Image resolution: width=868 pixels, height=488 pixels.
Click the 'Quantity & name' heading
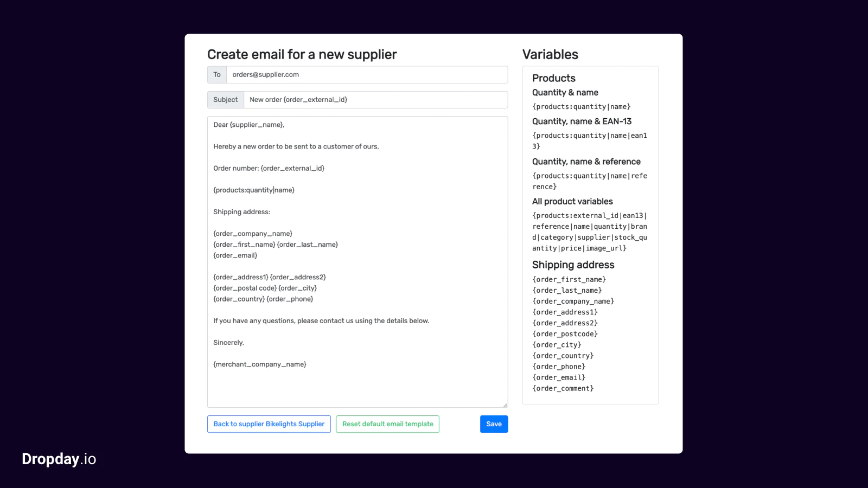pos(565,93)
